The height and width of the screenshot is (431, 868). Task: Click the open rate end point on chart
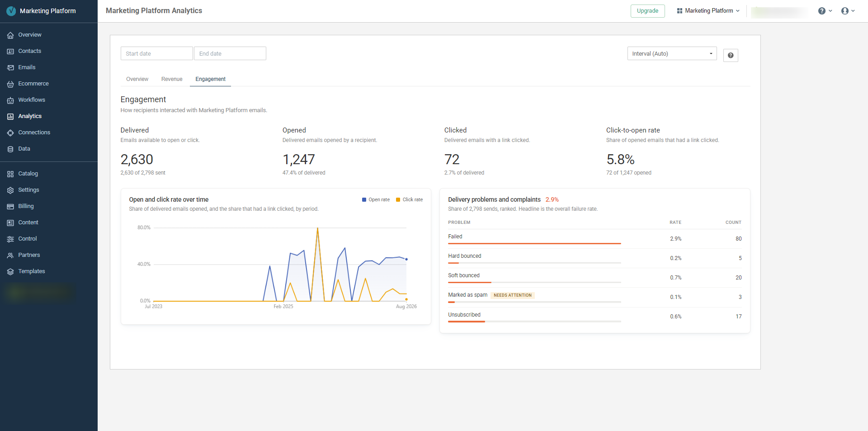tap(406, 259)
